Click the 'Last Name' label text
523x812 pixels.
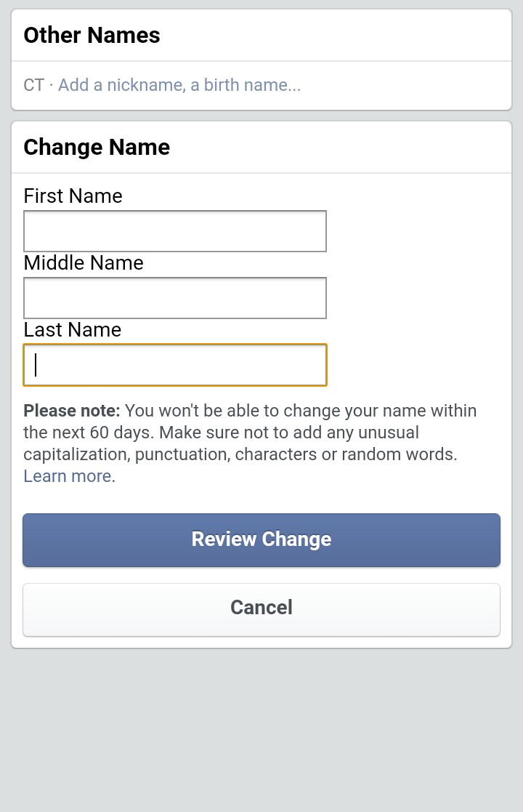pos(72,330)
